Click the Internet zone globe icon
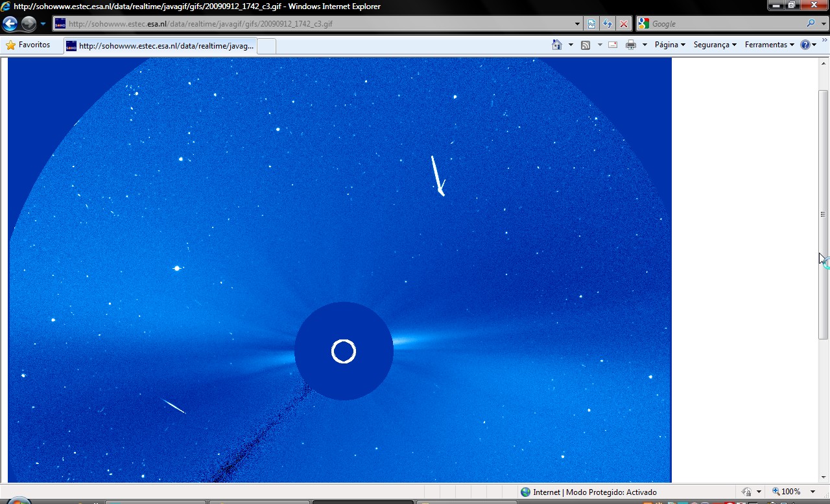 (525, 492)
